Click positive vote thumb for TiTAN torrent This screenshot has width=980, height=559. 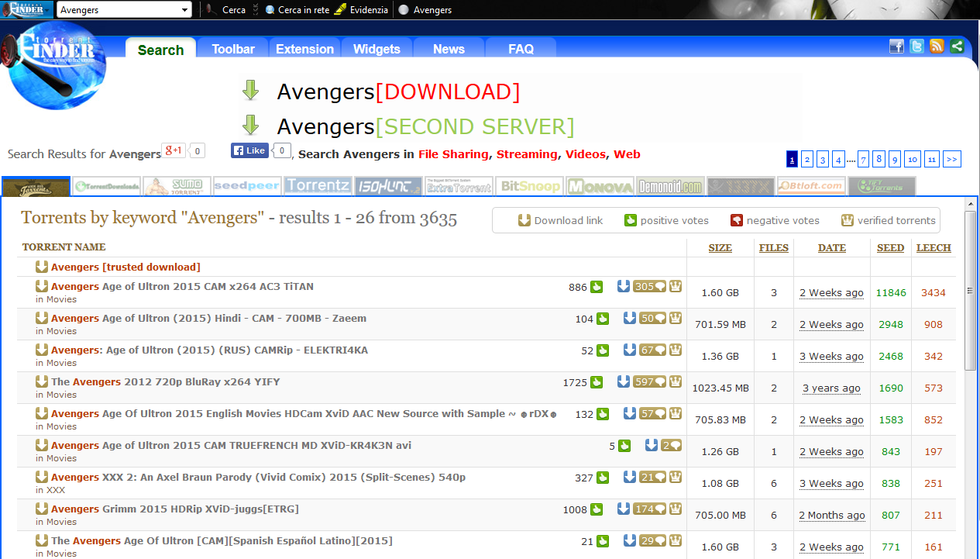(597, 287)
